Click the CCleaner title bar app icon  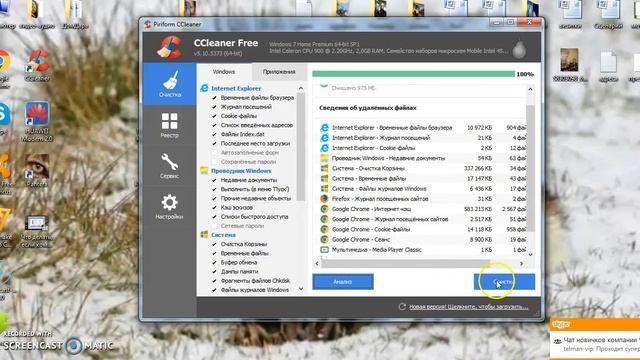pyautogui.click(x=147, y=24)
